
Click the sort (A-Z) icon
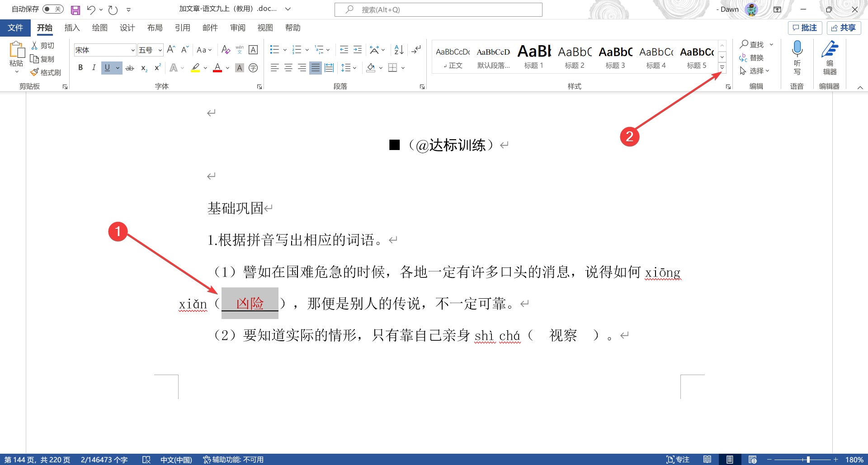pyautogui.click(x=399, y=50)
